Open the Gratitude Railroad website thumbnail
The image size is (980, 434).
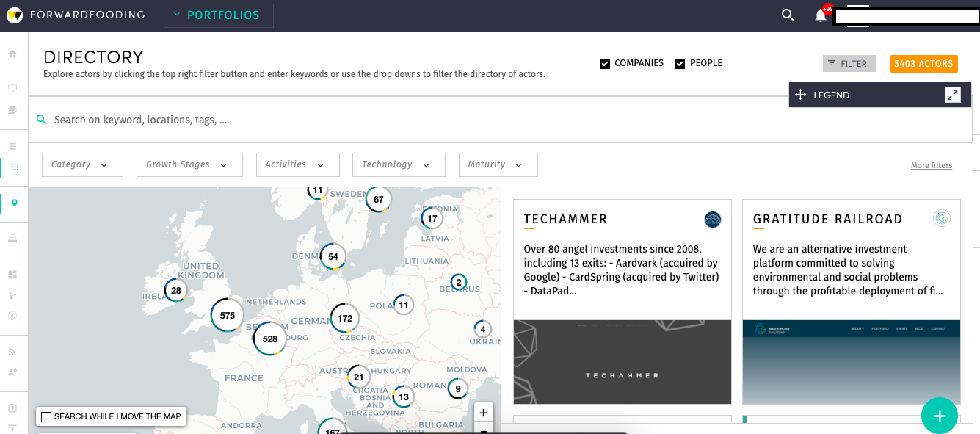[852, 362]
